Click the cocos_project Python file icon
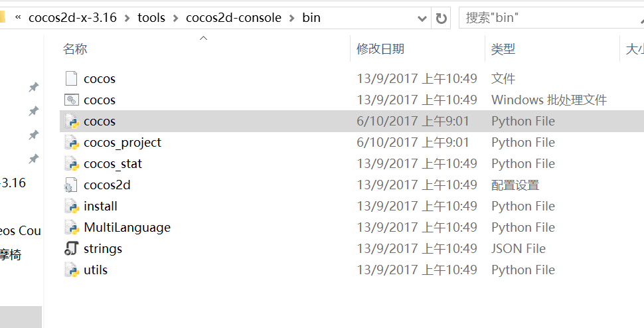This screenshot has width=644, height=328. coord(71,143)
